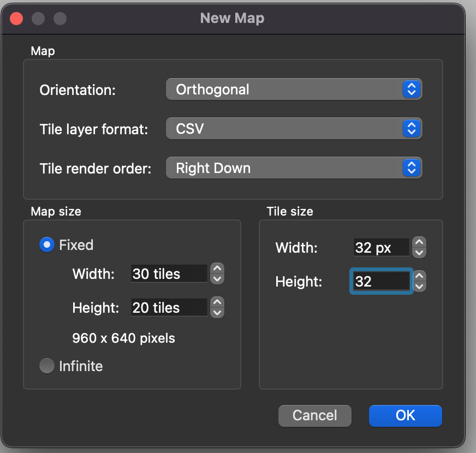Click the New Map title text
The height and width of the screenshot is (453, 476).
pyautogui.click(x=232, y=18)
